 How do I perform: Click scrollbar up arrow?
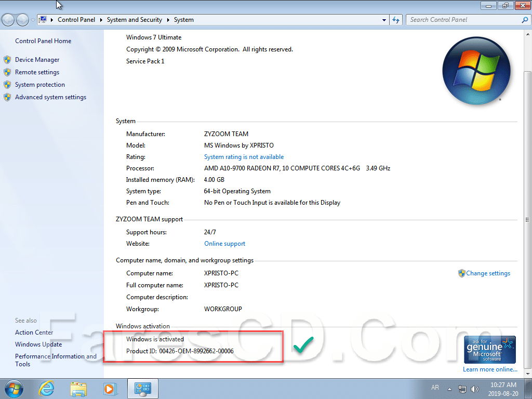point(528,34)
